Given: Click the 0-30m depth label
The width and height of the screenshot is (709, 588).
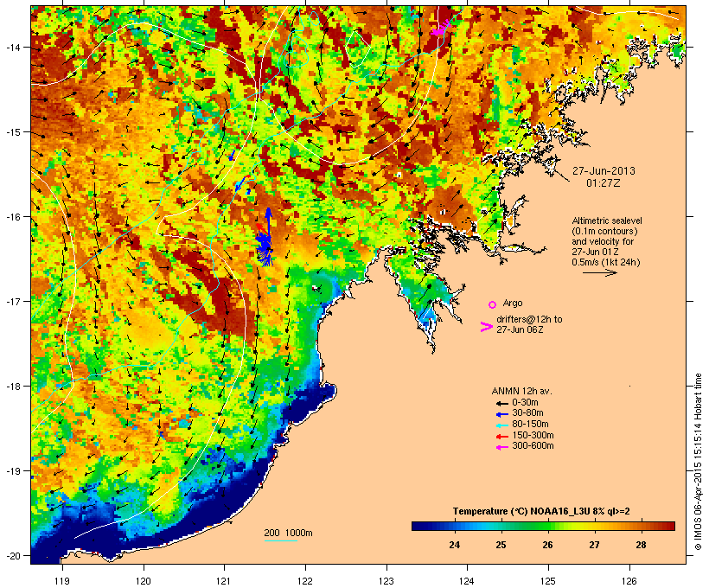Looking at the screenshot, I should click(525, 402).
